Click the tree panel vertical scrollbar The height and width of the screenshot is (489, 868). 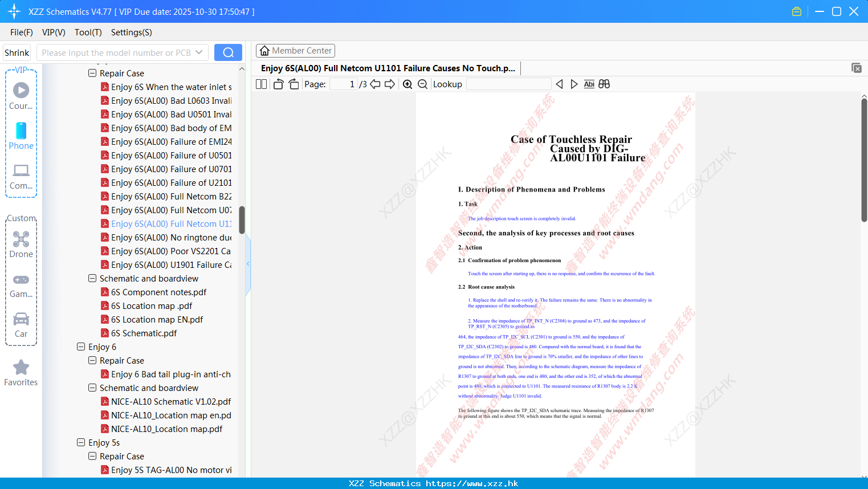pyautogui.click(x=242, y=220)
